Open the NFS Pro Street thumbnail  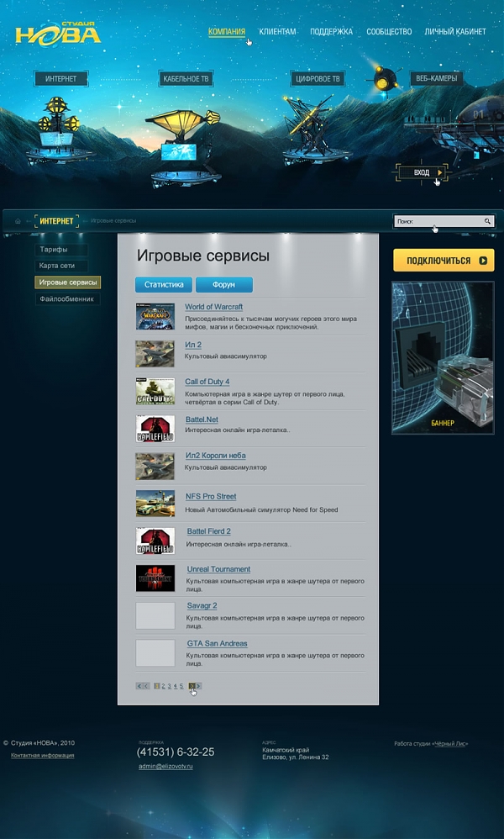[155, 504]
